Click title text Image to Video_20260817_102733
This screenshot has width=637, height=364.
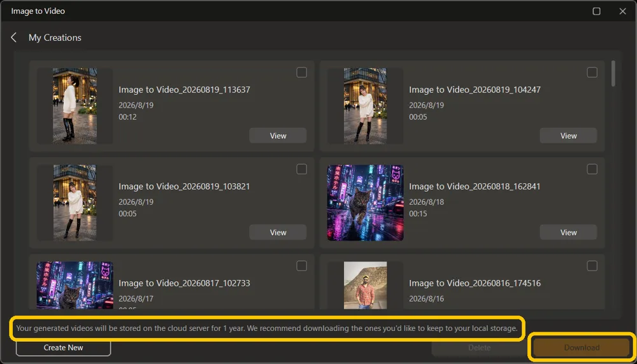point(184,283)
